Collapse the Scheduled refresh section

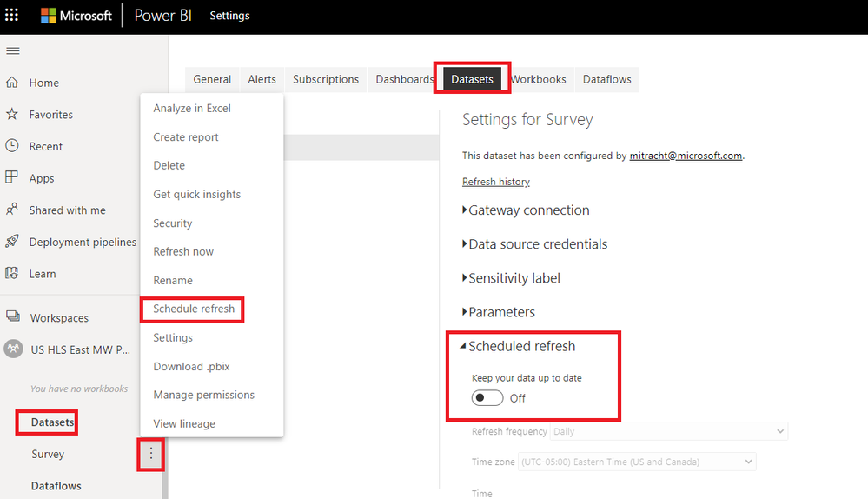(519, 346)
